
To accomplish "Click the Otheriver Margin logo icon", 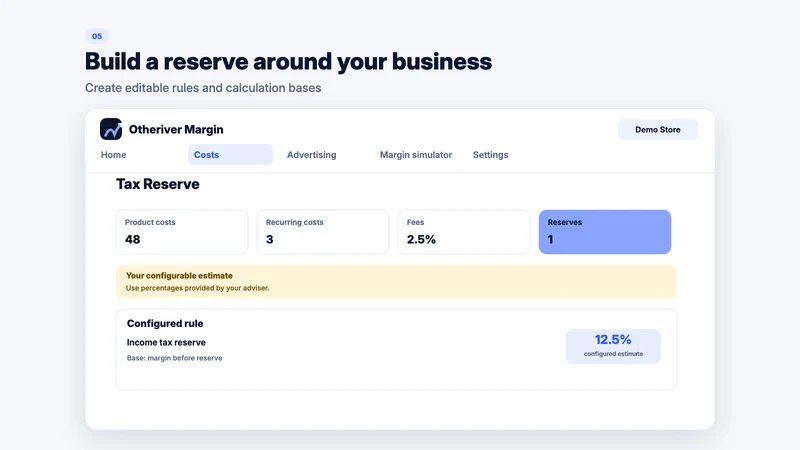I will point(111,129).
